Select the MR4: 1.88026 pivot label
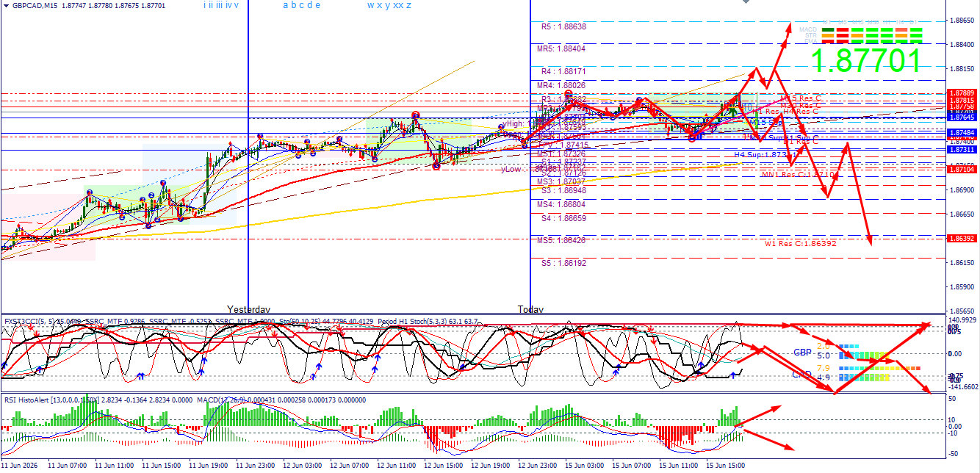980x473 pixels. click(561, 85)
